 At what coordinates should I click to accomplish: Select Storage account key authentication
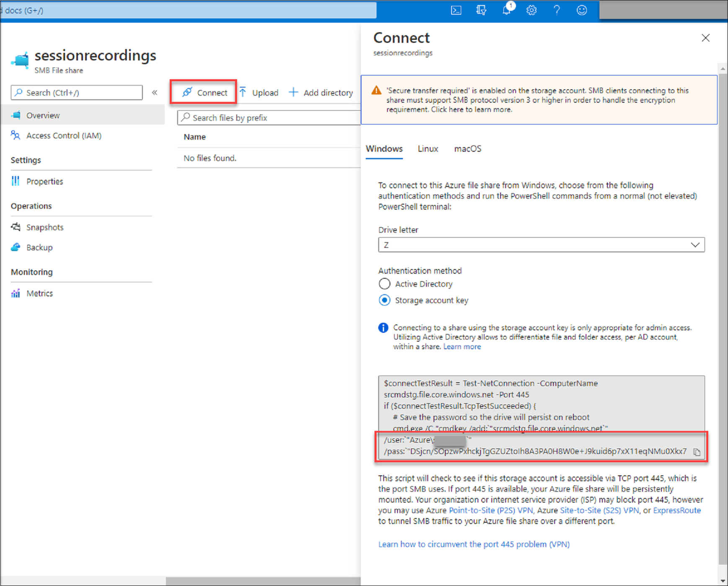(x=385, y=300)
